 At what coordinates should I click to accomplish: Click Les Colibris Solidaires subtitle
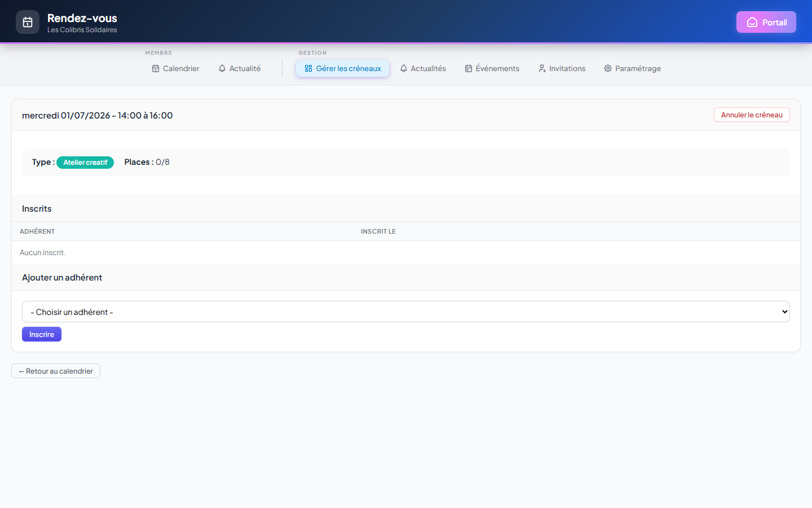click(82, 30)
